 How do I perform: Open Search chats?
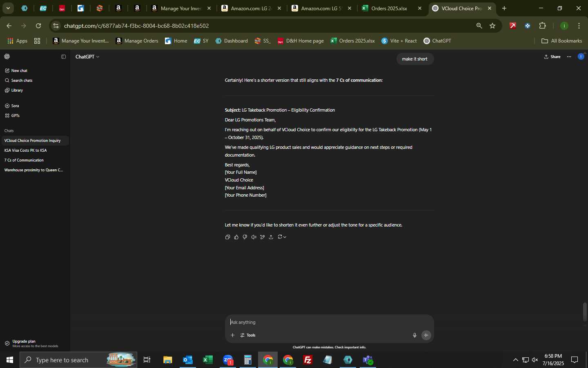[35, 81]
